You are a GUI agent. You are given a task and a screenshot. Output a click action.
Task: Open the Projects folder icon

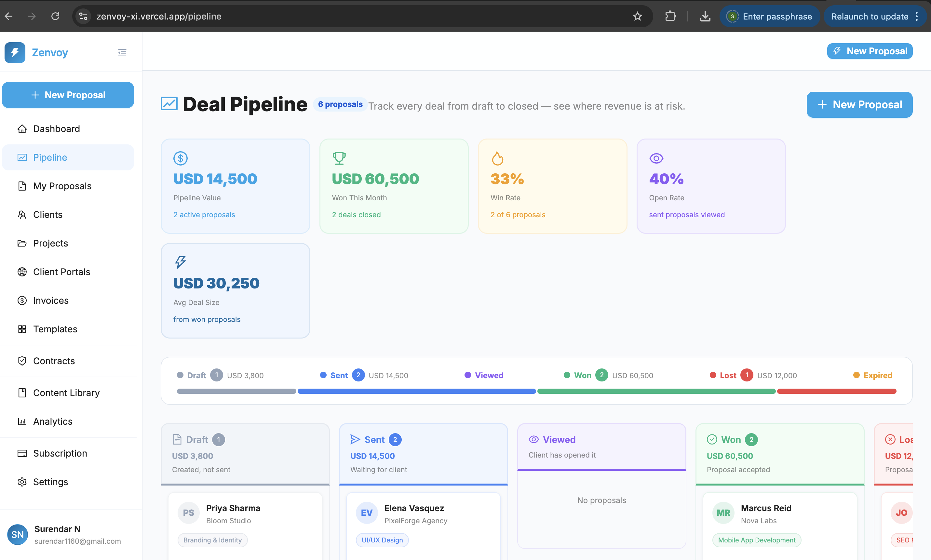tap(22, 243)
